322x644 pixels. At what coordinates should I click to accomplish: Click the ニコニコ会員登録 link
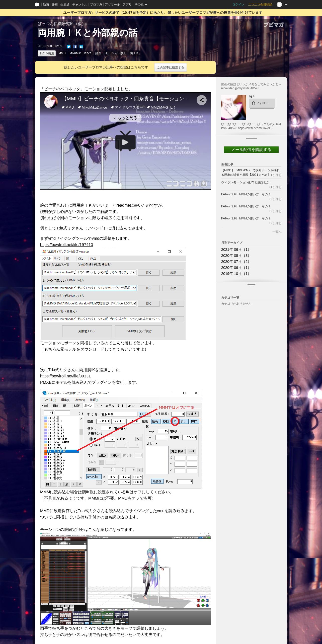[x=260, y=5]
